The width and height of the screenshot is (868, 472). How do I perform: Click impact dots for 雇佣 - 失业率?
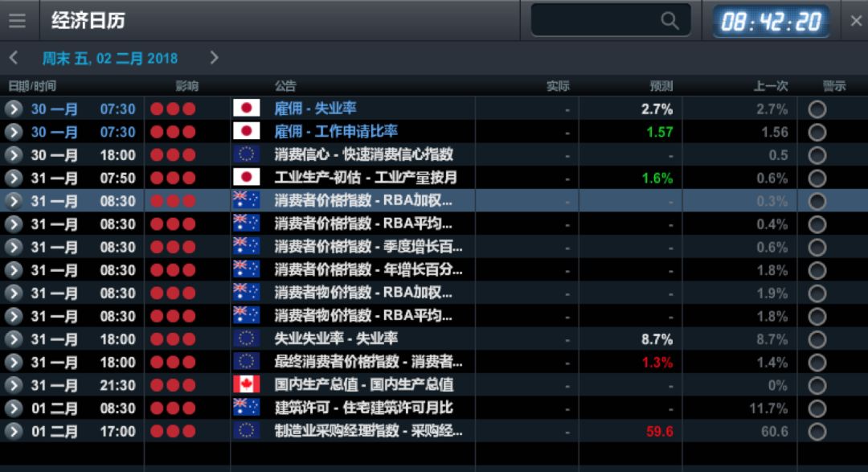173,109
